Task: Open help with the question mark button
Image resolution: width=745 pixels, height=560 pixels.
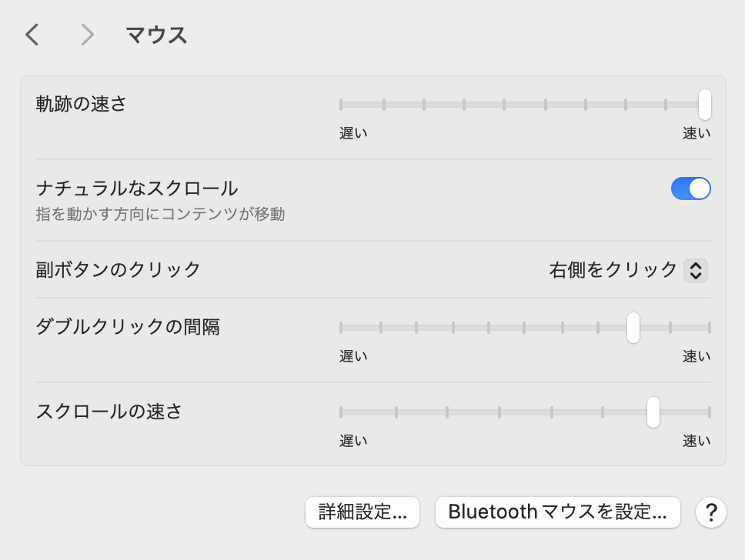Action: coord(711,512)
